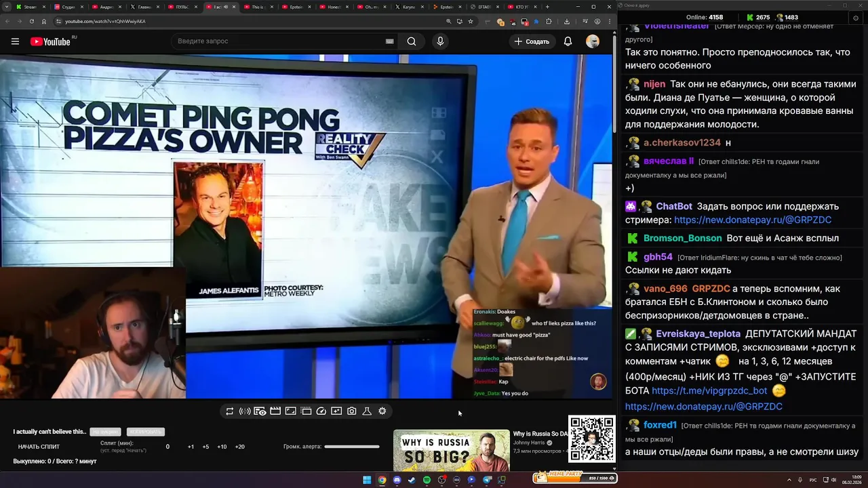Screen dimensions: 868x488
Task: Open Telegram from the taskbar
Action: click(x=487, y=480)
